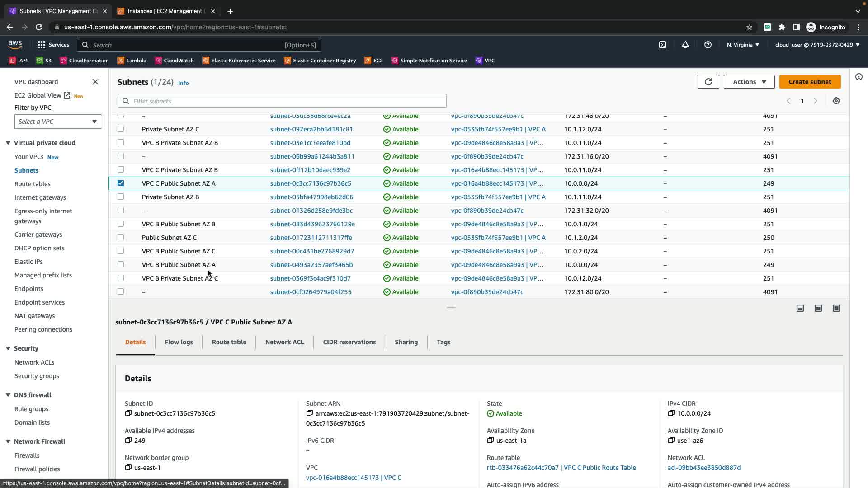Open the Network ACL tab
Image resolution: width=868 pixels, height=488 pixels.
pos(284,342)
